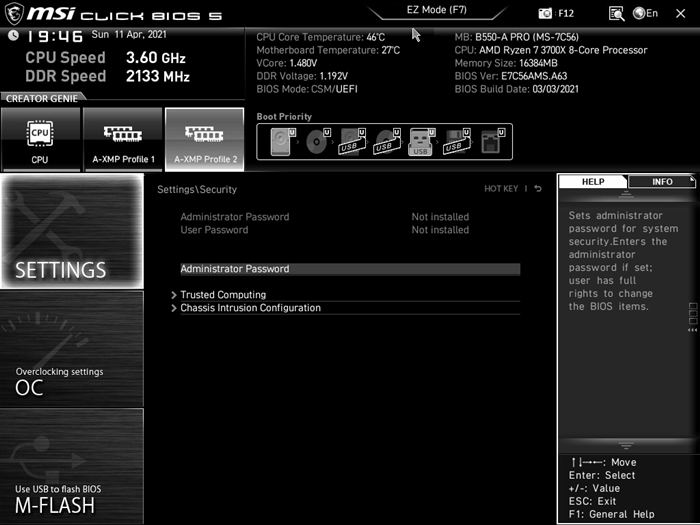Open the M-FLASH section

pos(72,466)
